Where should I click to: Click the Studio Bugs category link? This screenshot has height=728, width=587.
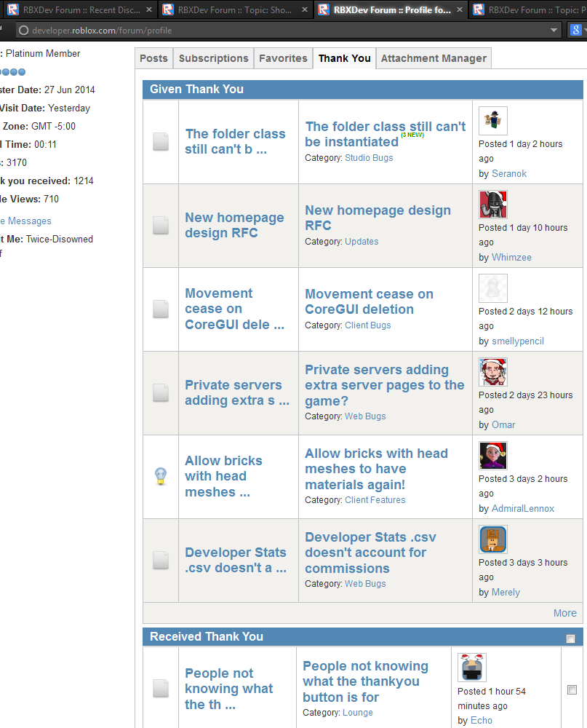point(369,158)
